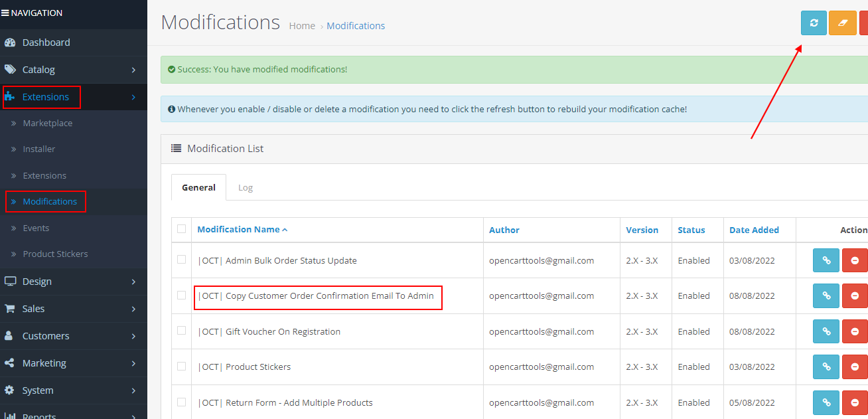Click the link icon for Product Stickers modification
Viewport: 868px width, 419px height.
[x=826, y=367]
